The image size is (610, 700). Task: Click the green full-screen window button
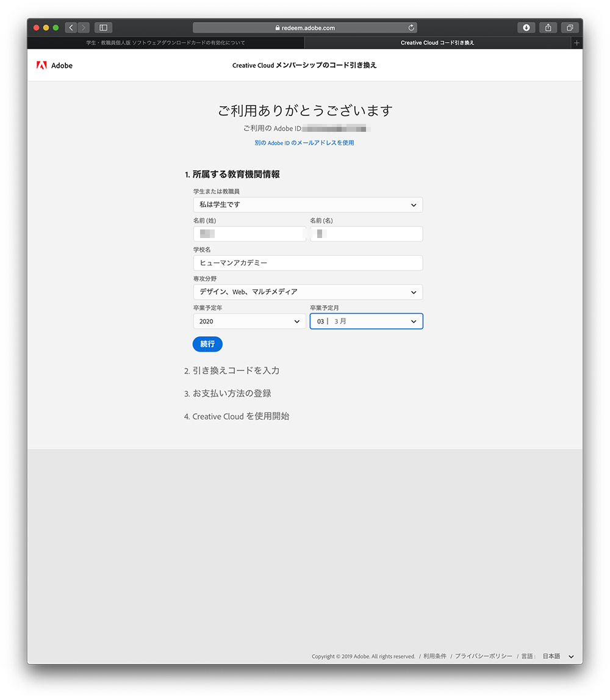(x=56, y=27)
